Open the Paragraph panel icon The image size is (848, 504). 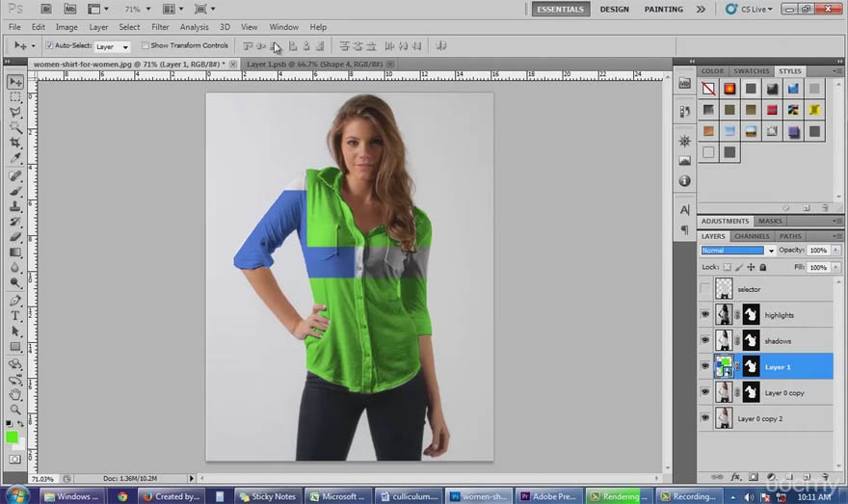point(685,230)
